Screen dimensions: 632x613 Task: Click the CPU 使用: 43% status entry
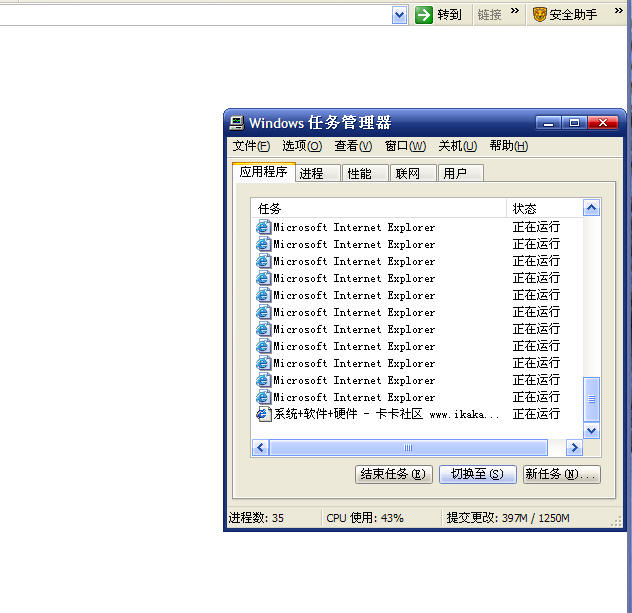tap(365, 518)
